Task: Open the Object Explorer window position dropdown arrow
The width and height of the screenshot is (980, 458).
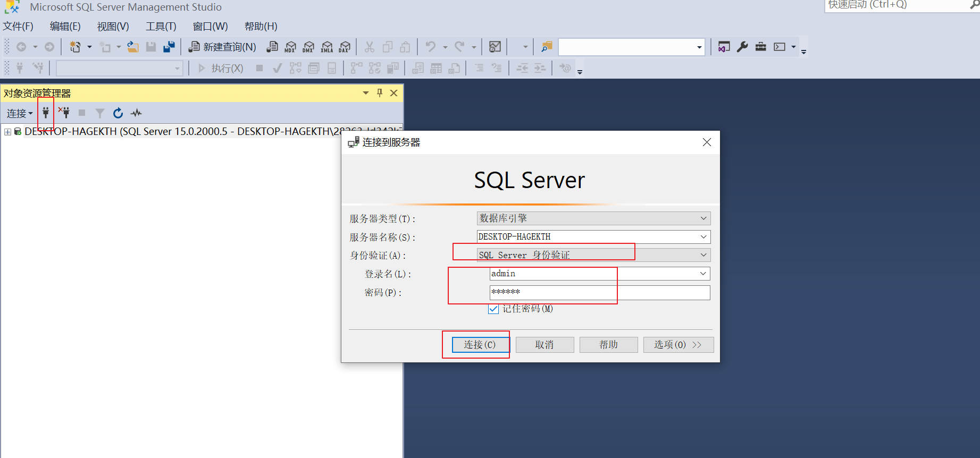Action: pyautogui.click(x=366, y=93)
